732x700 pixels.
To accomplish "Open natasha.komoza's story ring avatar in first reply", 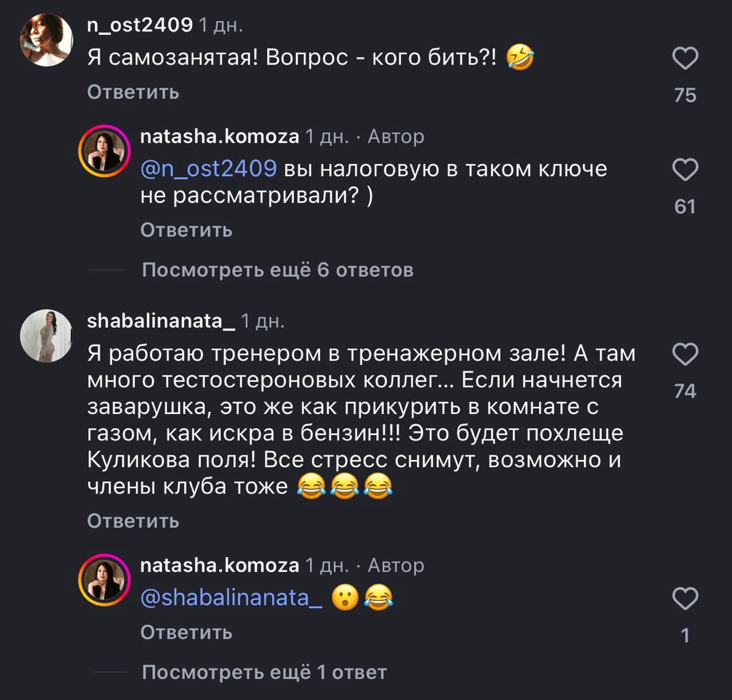I will pos(104,151).
